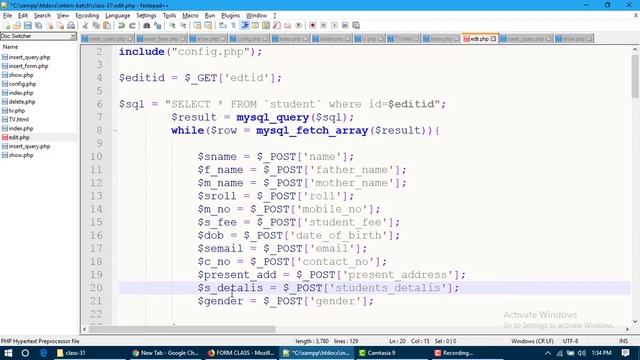
Task: Select tv.php in Doc Switcher list
Action: [17, 111]
